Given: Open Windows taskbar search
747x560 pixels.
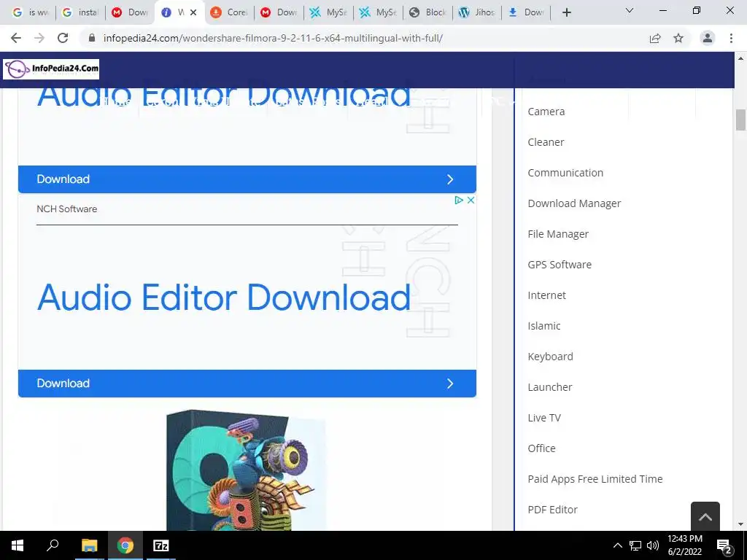Looking at the screenshot, I should [53, 545].
